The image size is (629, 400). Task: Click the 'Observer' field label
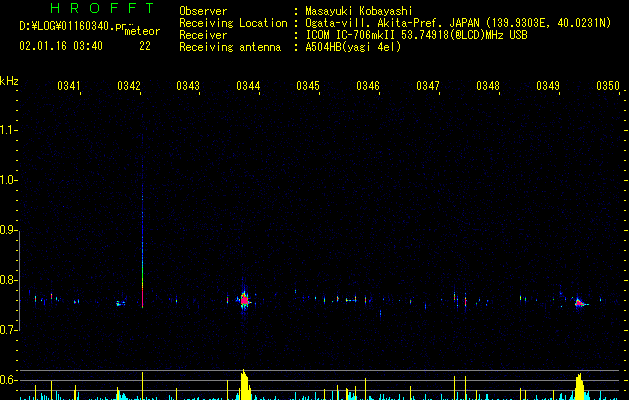203,11
